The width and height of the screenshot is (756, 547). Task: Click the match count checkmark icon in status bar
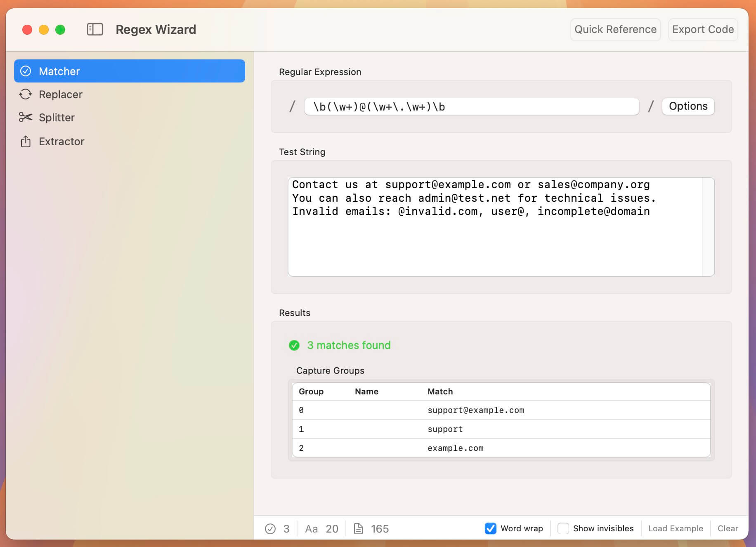[270, 528]
